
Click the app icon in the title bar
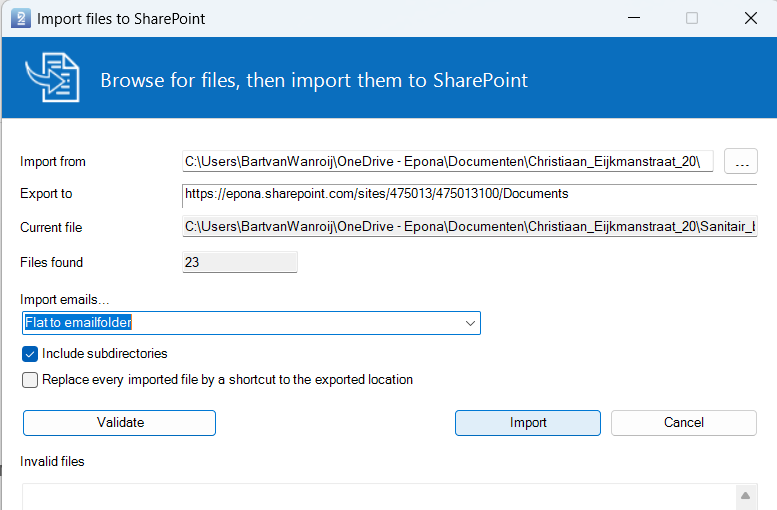tap(21, 18)
